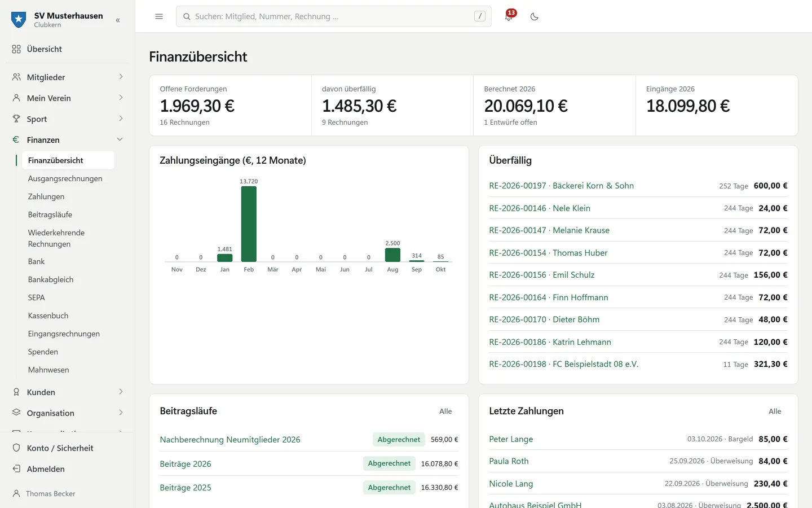This screenshot has height=508, width=812.
Task: Click the Finanzen euro icon
Action: (16, 140)
